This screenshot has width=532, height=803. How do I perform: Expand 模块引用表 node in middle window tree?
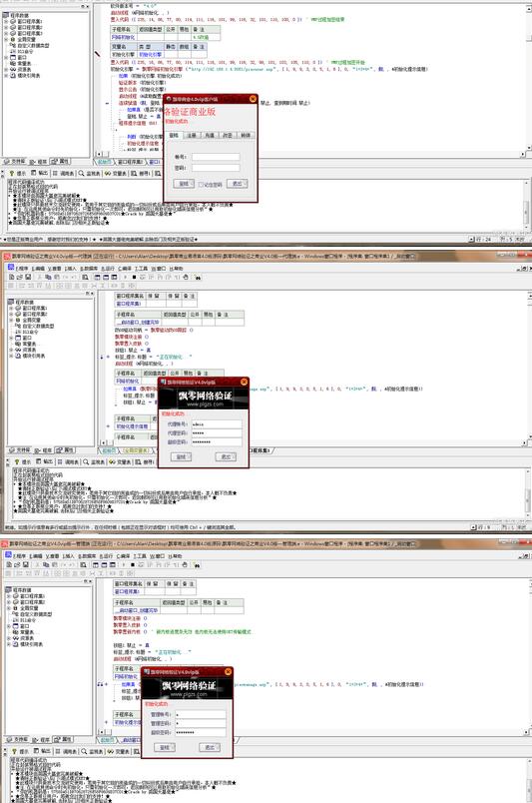pos(11,356)
